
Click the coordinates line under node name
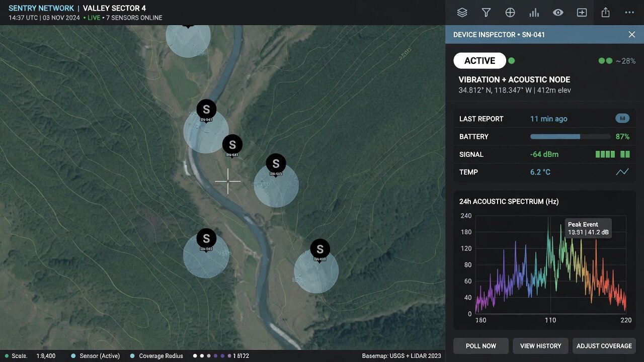coord(515,90)
